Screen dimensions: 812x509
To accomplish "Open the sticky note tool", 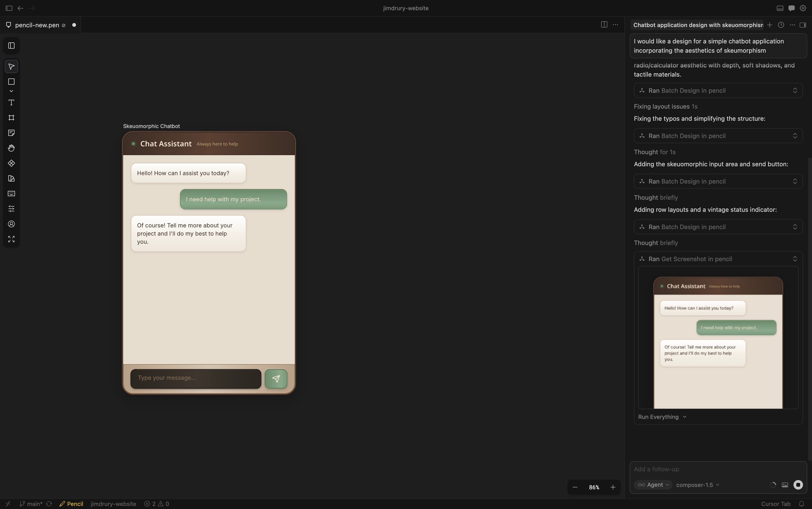I will pyautogui.click(x=11, y=133).
